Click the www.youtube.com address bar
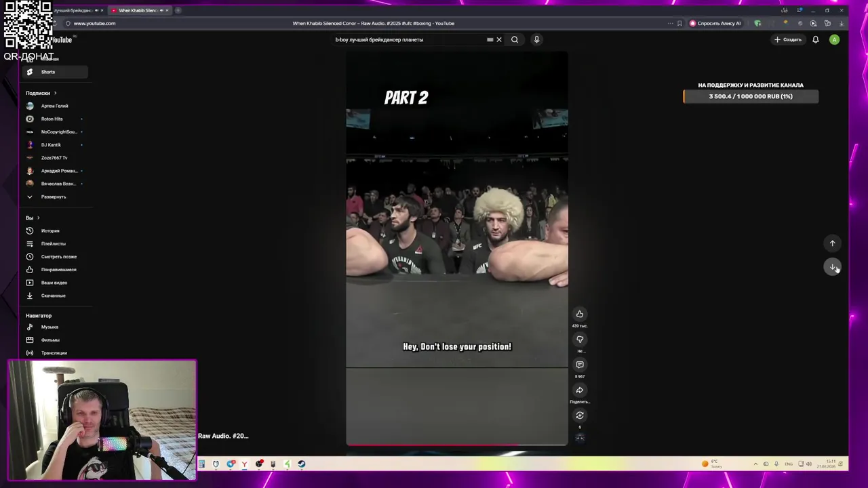Screen dimensions: 868x488 94,23
